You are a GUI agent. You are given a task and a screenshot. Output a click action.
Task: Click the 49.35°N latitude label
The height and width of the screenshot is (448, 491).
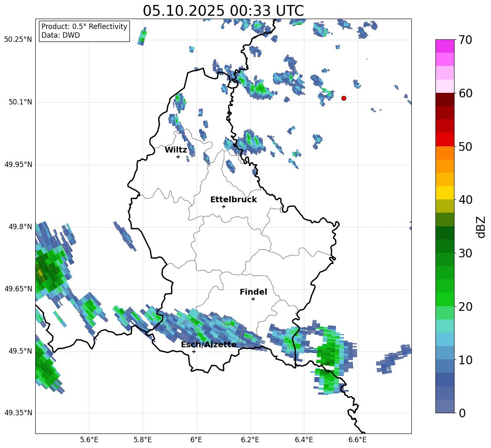coord(18,413)
